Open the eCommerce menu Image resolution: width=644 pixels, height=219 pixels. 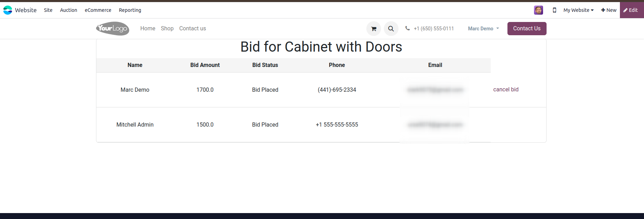pyautogui.click(x=98, y=10)
